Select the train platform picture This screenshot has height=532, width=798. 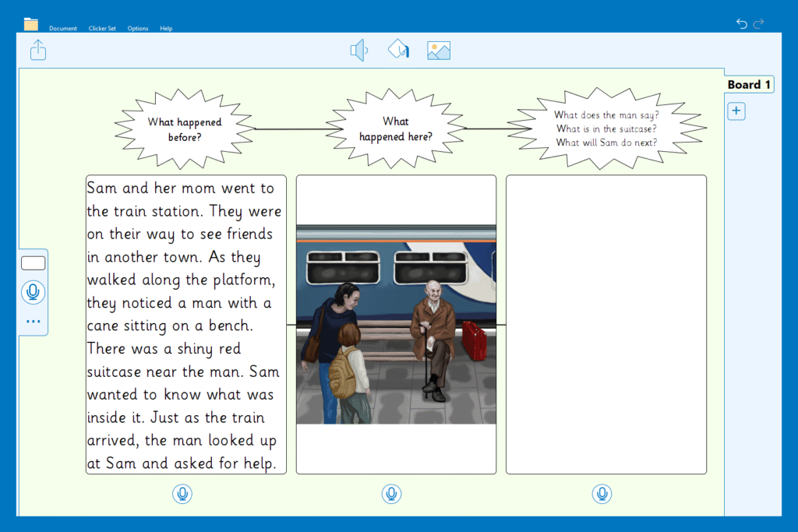(396, 325)
